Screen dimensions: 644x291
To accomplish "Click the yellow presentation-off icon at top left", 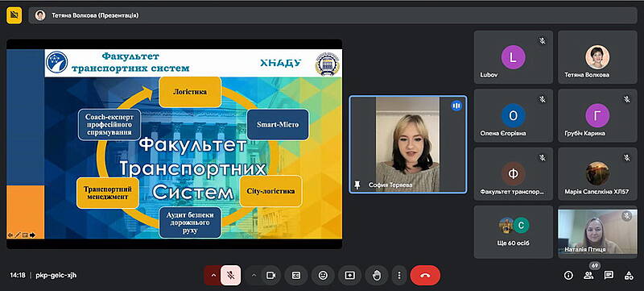I will (14, 15).
